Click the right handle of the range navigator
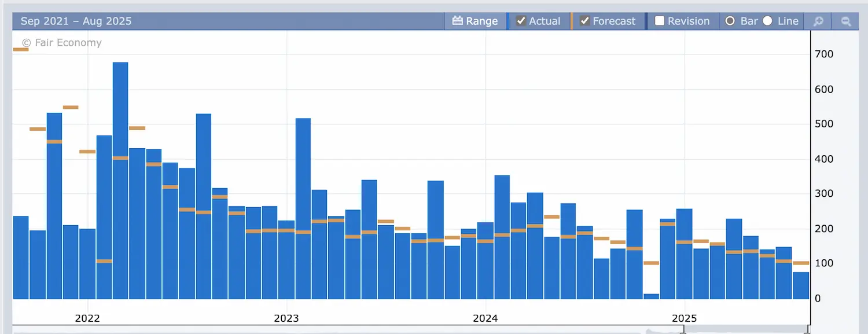The height and width of the screenshot is (334, 868). click(x=808, y=332)
